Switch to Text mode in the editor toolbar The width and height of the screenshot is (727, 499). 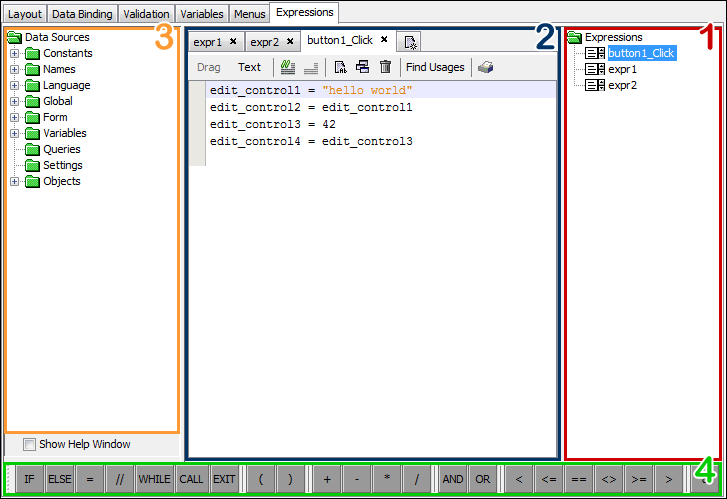point(249,67)
